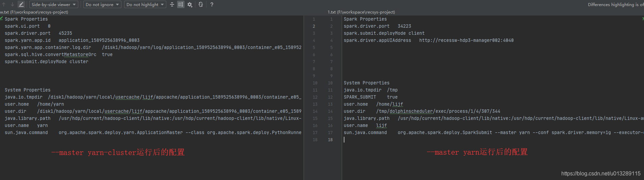The image size is (644, 180).
Task: Click spark.yarn.app.id line
Action: [x=72, y=40]
